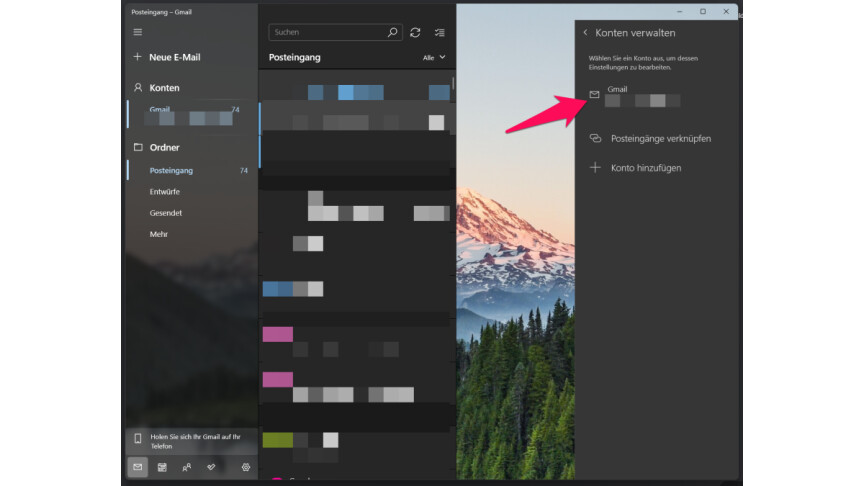Click the Posteingang list heading
Viewport: 864px width, 486px height.
294,57
